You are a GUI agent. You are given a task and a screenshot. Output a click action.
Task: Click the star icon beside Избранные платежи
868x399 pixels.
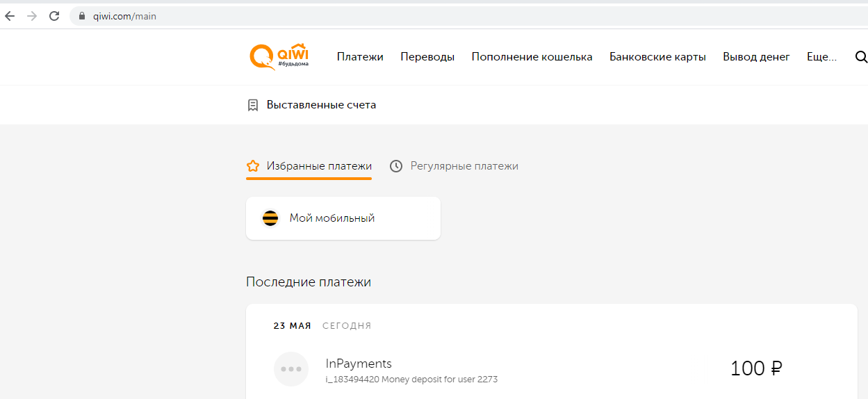(253, 166)
